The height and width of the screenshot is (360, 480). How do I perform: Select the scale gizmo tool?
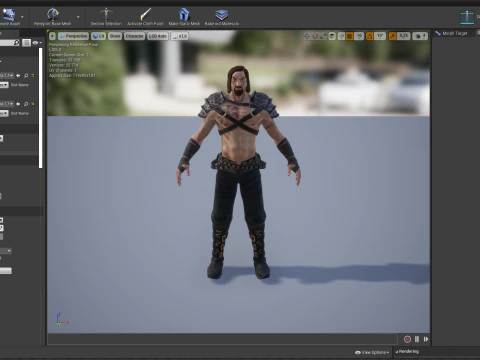323,36
